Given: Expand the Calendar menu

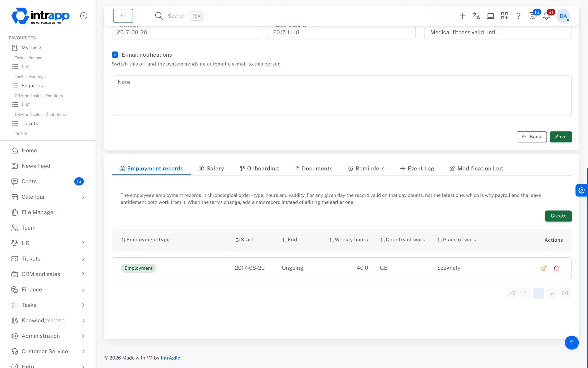Looking at the screenshot, I should [x=48, y=197].
